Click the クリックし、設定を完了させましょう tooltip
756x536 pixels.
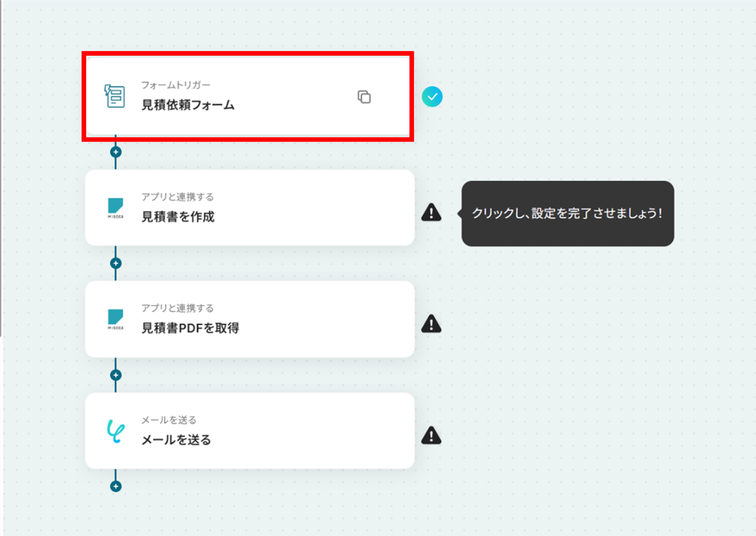567,213
